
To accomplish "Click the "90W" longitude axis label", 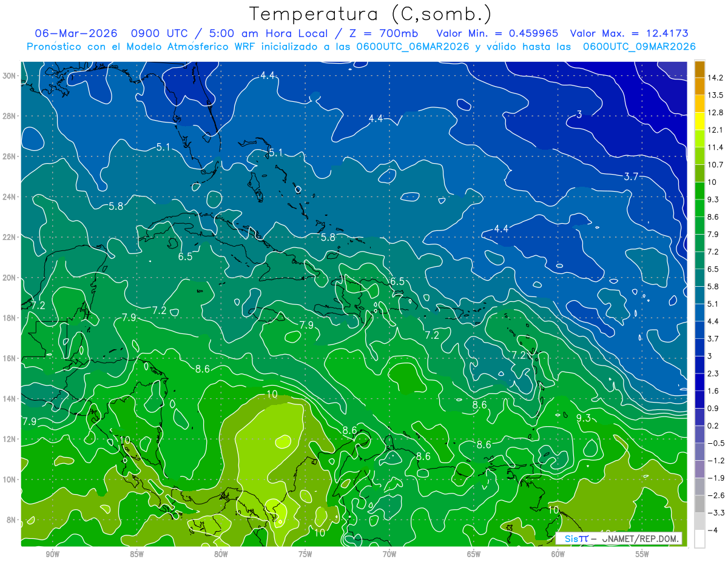I will (53, 554).
